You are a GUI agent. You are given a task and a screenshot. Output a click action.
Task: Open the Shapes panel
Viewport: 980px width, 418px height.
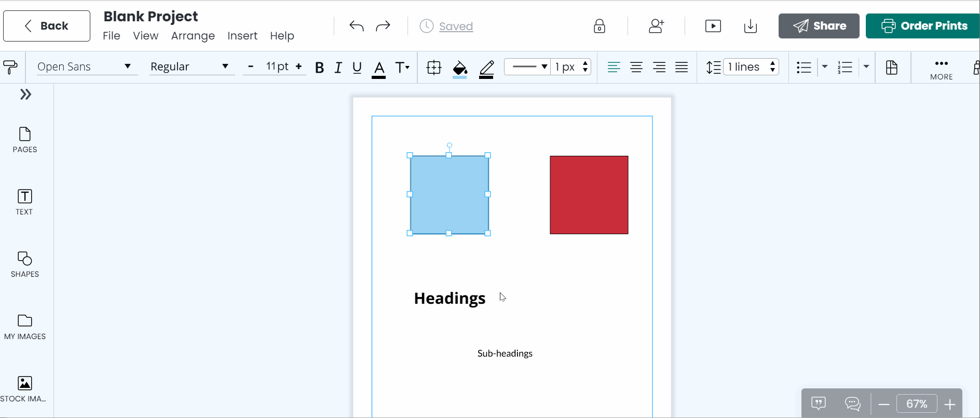coord(25,265)
